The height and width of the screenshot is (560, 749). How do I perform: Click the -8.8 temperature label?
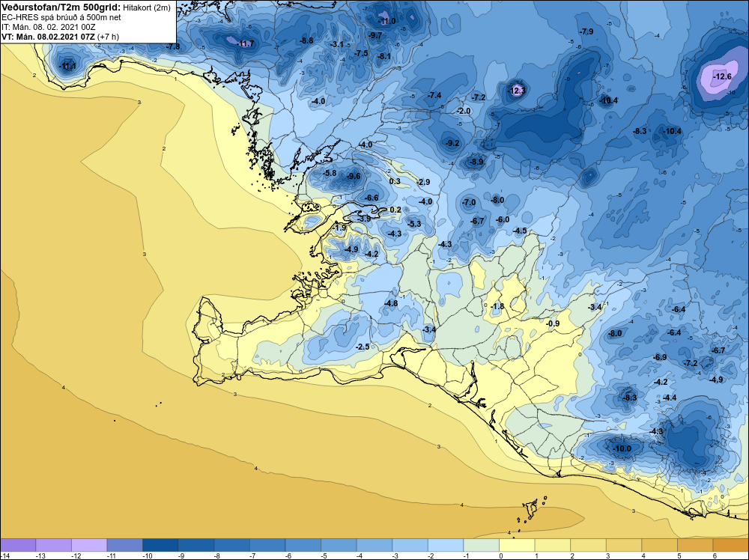click(x=306, y=40)
